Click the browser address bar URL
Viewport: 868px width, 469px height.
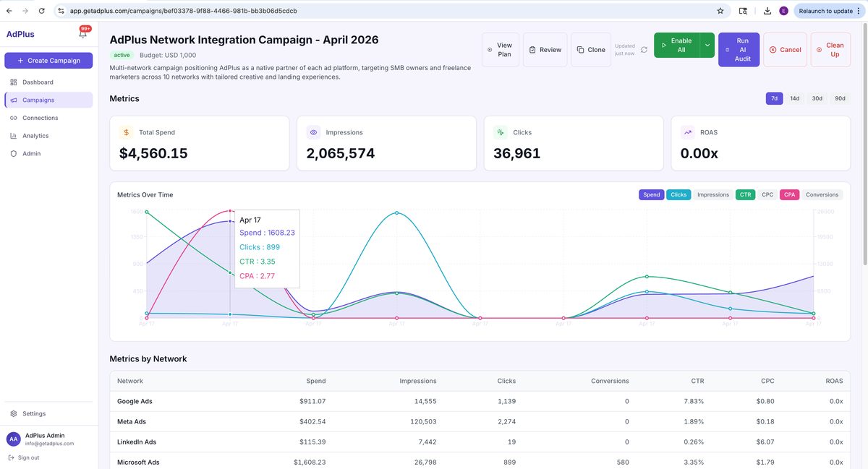[x=184, y=11]
